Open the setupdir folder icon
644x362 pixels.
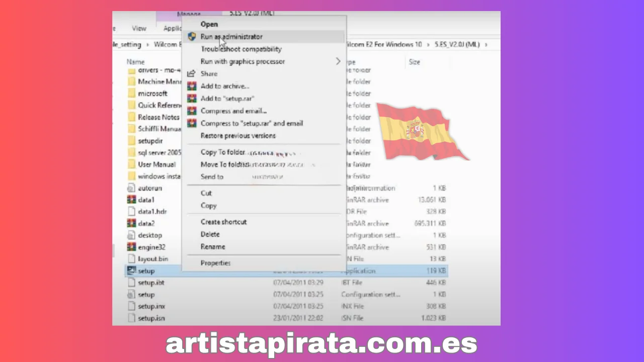(131, 141)
